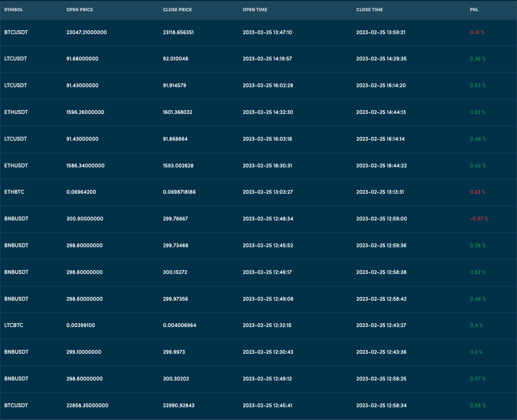Select close price 22990.92843
The height and width of the screenshot is (420, 517).
178,405
